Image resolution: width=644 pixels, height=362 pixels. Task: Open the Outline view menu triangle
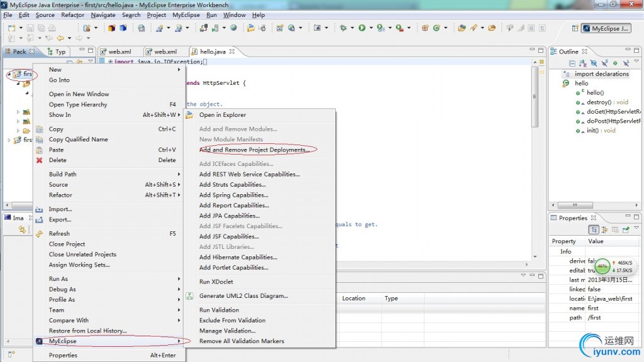[x=636, y=61]
